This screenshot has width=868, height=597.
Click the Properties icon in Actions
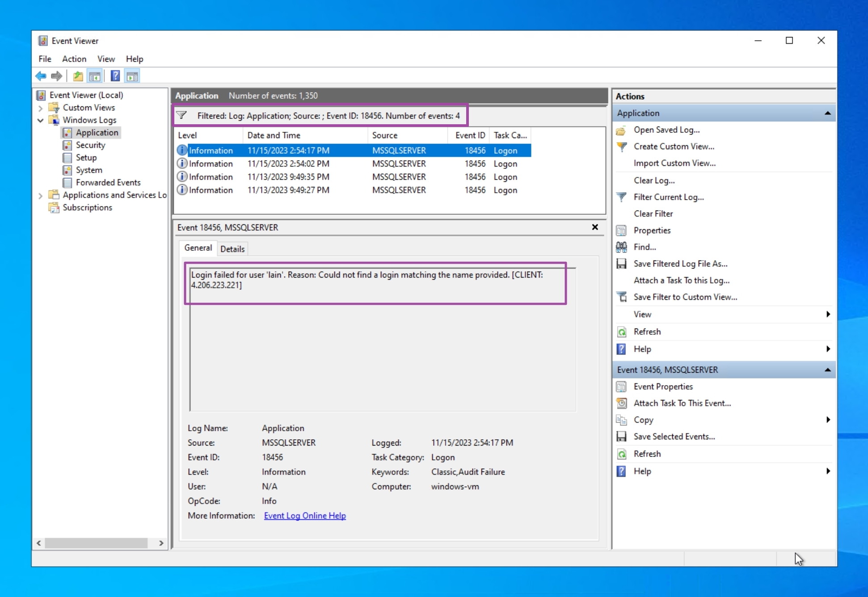pyautogui.click(x=621, y=231)
